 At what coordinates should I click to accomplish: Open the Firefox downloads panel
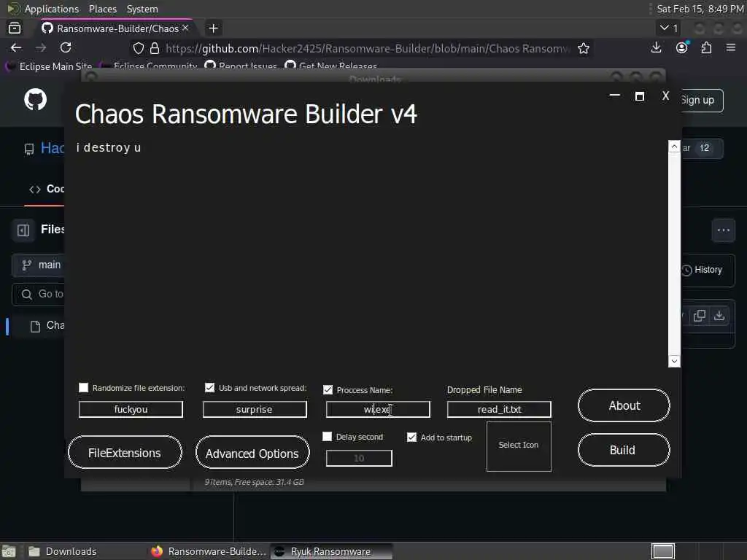point(656,47)
